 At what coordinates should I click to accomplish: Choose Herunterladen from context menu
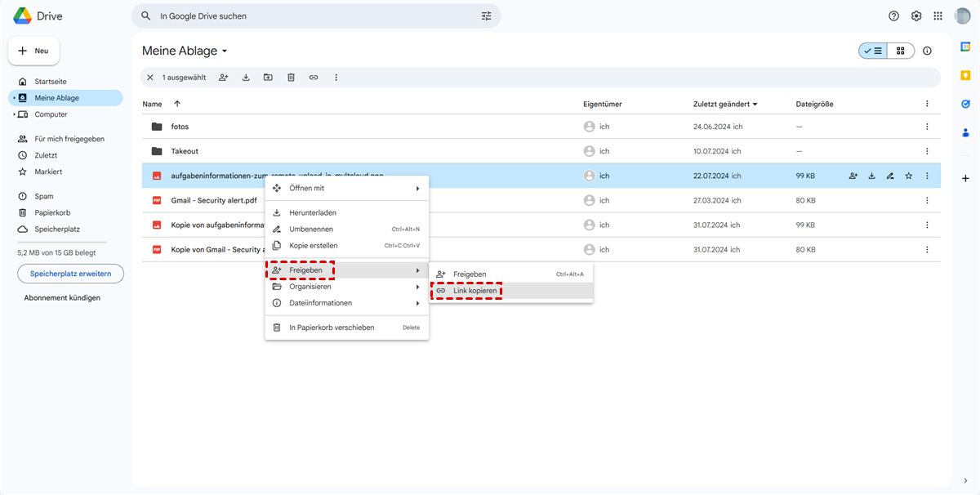pos(313,212)
